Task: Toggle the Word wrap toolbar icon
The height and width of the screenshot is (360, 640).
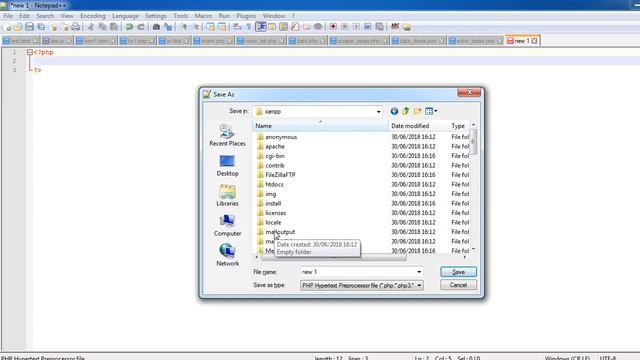Action: click(x=237, y=27)
